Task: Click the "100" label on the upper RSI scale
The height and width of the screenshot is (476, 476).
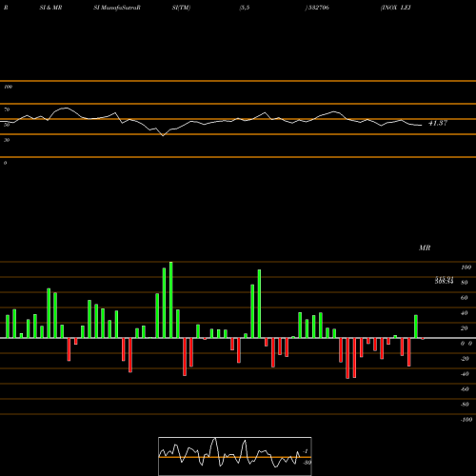Action: 8,87
